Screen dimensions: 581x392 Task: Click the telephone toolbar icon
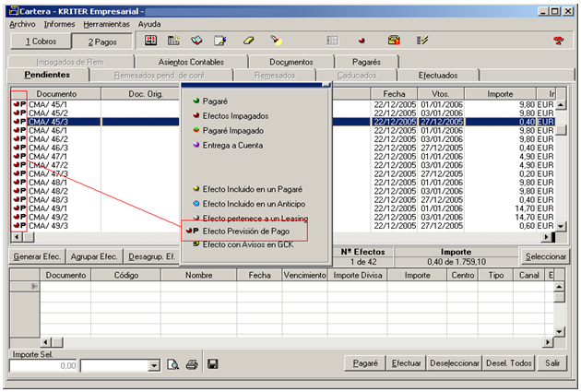point(394,40)
